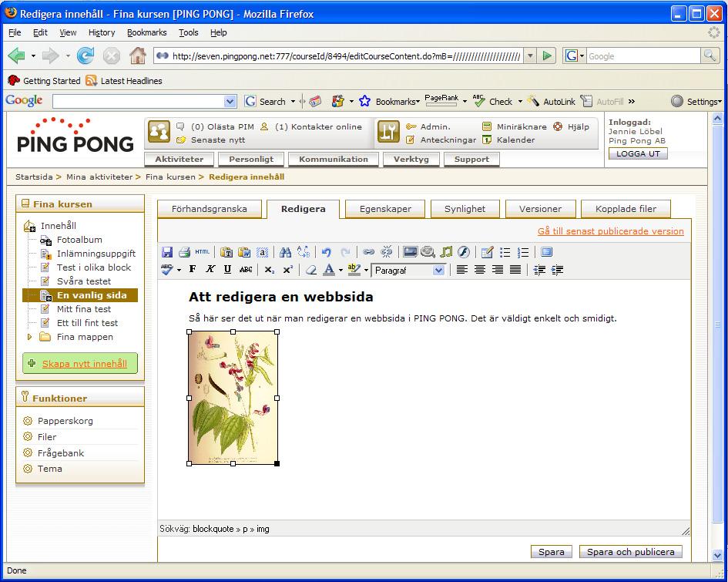Viewport: 728px width, 582px height.
Task: Open the URL history dropdown arrow
Action: tap(530, 56)
